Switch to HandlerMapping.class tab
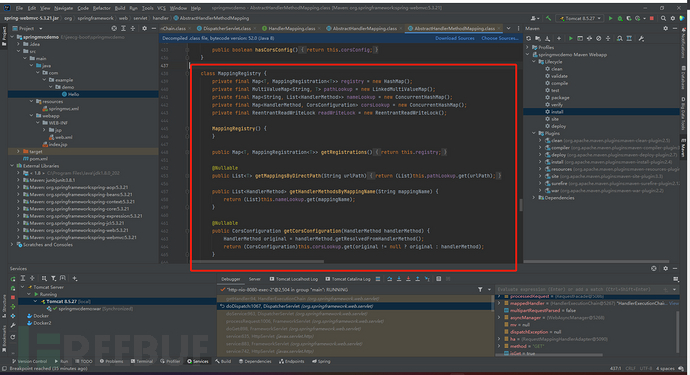The height and width of the screenshot is (375, 690). tap(291, 28)
